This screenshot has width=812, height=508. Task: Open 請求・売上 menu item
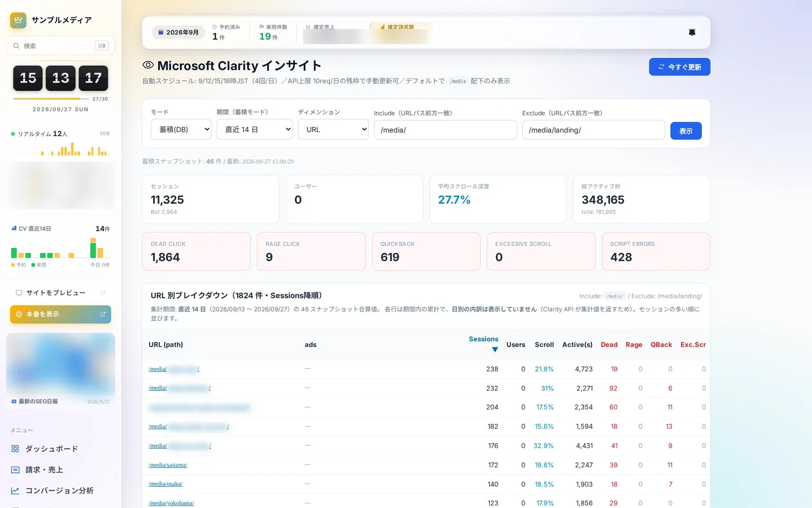(x=60, y=470)
